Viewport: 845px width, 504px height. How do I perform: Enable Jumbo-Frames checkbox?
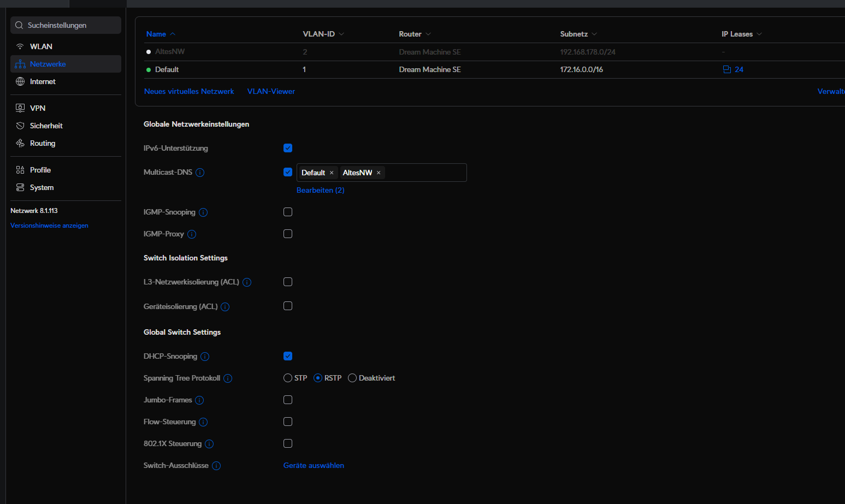pos(288,400)
